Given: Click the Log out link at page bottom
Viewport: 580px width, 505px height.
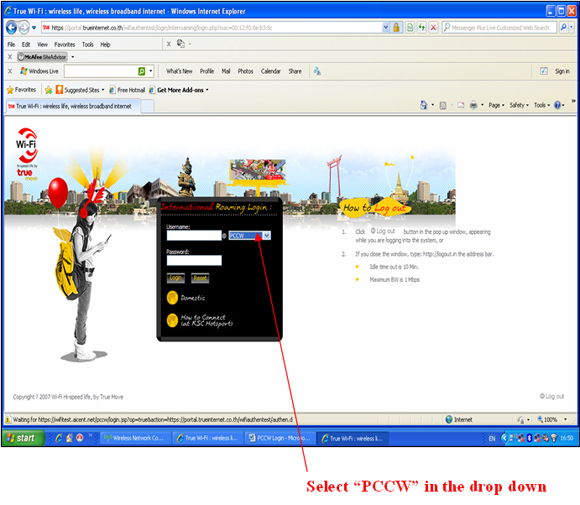Looking at the screenshot, I should 552,396.
